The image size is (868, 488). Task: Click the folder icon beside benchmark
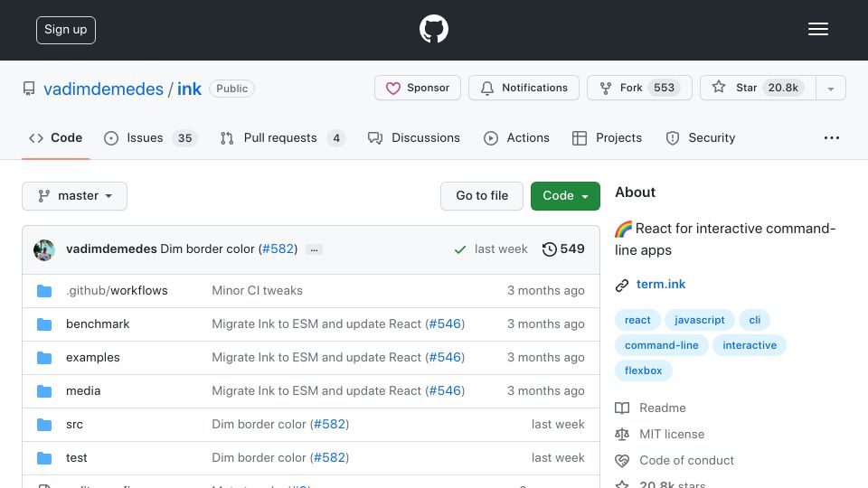[x=44, y=324]
